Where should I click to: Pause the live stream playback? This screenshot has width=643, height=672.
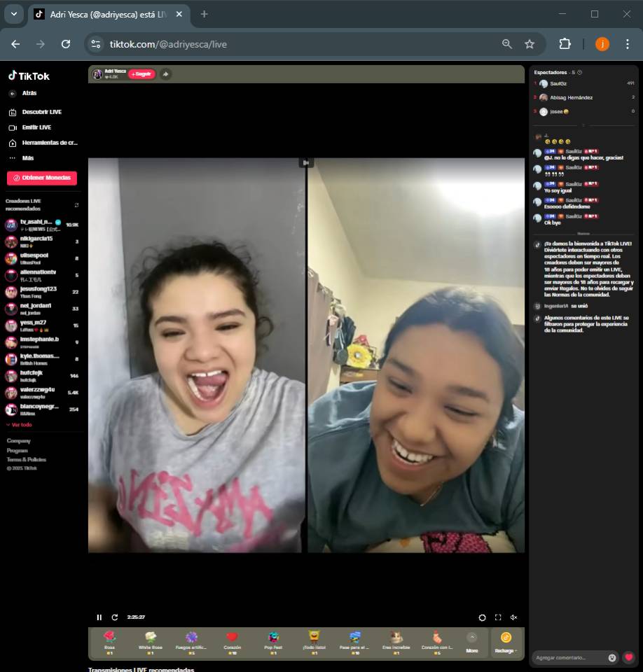click(99, 617)
